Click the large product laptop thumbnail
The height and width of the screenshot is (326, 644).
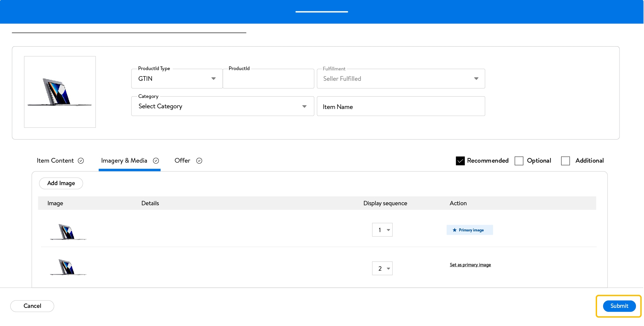60,92
